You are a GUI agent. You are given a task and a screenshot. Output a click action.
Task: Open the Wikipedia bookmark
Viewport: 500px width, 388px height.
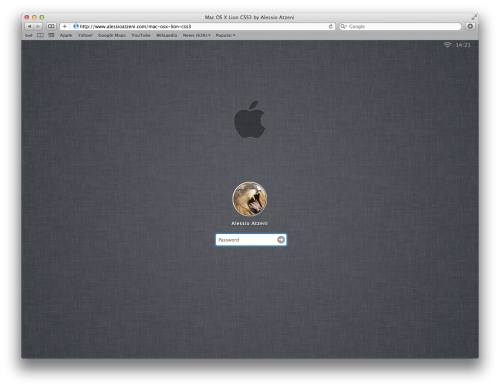coord(167,35)
